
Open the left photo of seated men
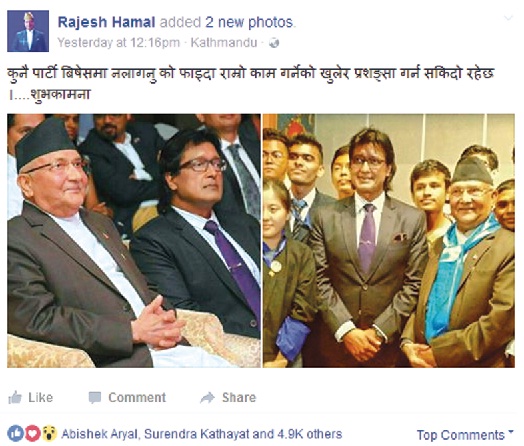(x=134, y=241)
